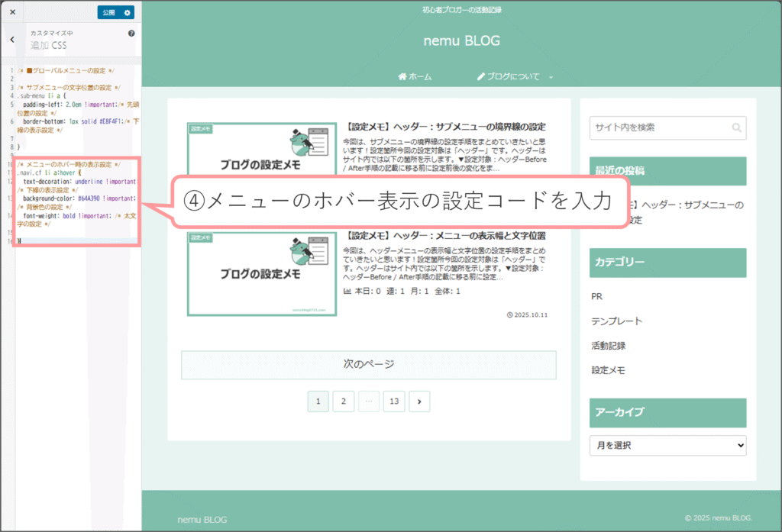Image resolution: width=782 pixels, height=532 pixels.
Task: Click the gear icon beside 公開
Action: (x=128, y=13)
